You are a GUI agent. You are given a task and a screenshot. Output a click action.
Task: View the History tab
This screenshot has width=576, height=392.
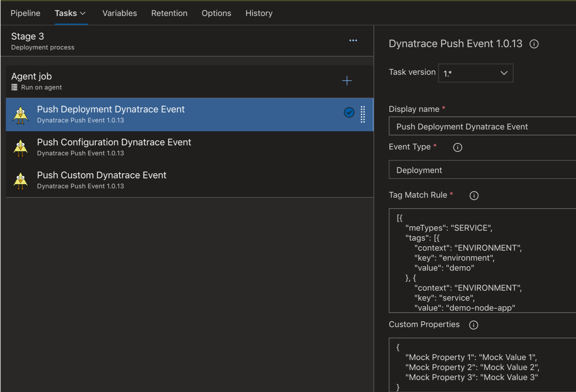pyautogui.click(x=259, y=13)
